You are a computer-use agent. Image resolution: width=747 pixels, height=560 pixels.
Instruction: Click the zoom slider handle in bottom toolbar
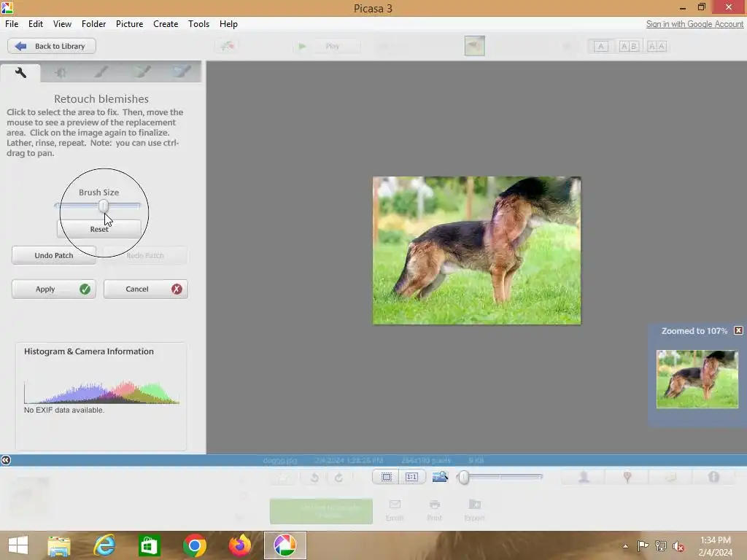(463, 477)
